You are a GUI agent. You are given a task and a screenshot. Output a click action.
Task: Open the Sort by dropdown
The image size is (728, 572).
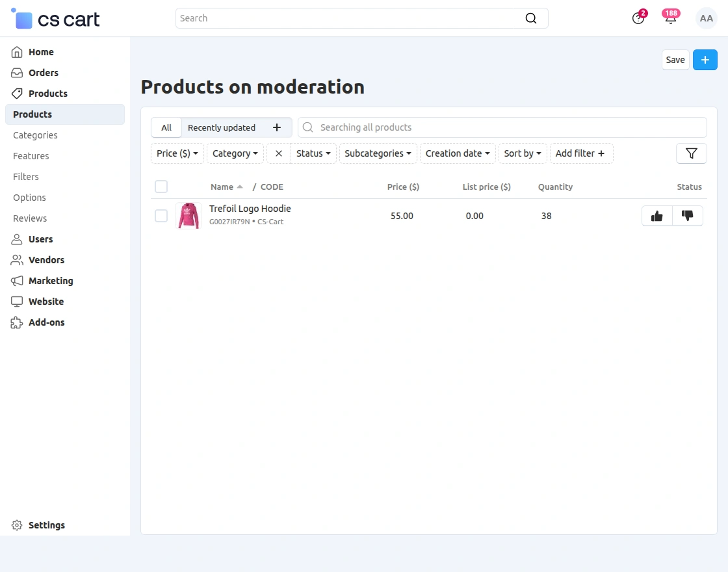(522, 153)
